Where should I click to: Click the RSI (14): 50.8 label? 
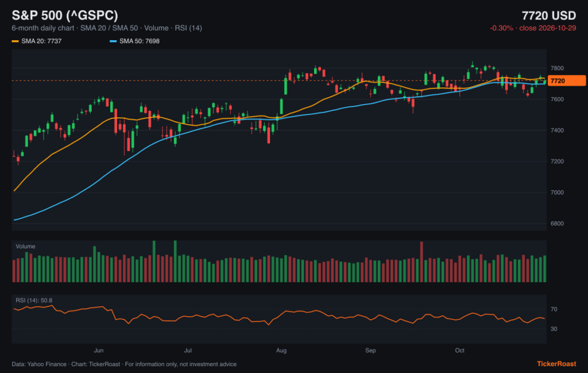(34, 301)
